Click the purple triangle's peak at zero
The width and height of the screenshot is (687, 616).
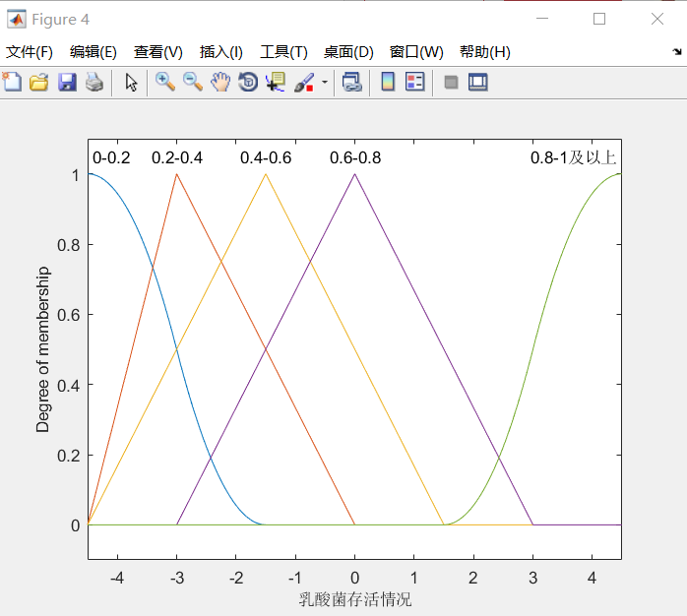355,174
